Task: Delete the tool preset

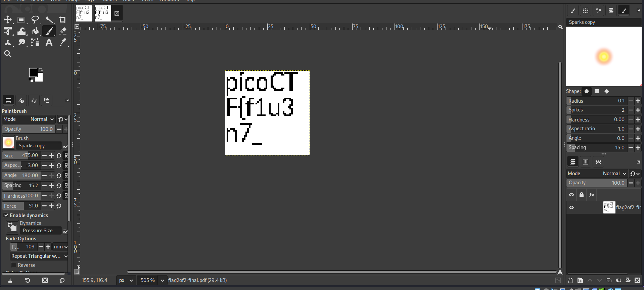Action: (45, 280)
